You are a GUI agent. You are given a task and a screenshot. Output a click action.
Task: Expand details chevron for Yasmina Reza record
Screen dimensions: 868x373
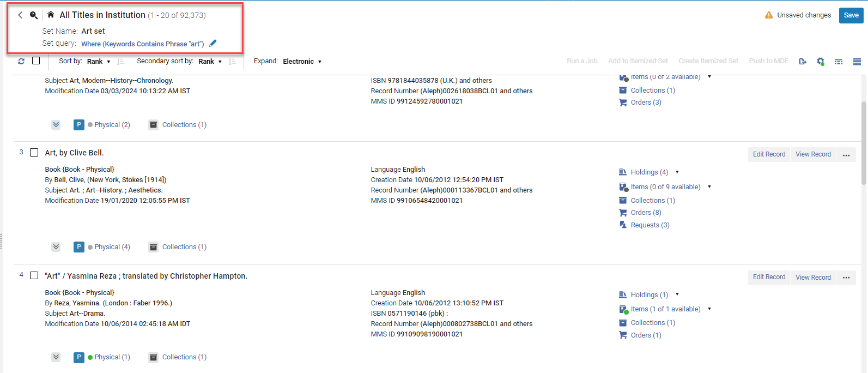56,357
